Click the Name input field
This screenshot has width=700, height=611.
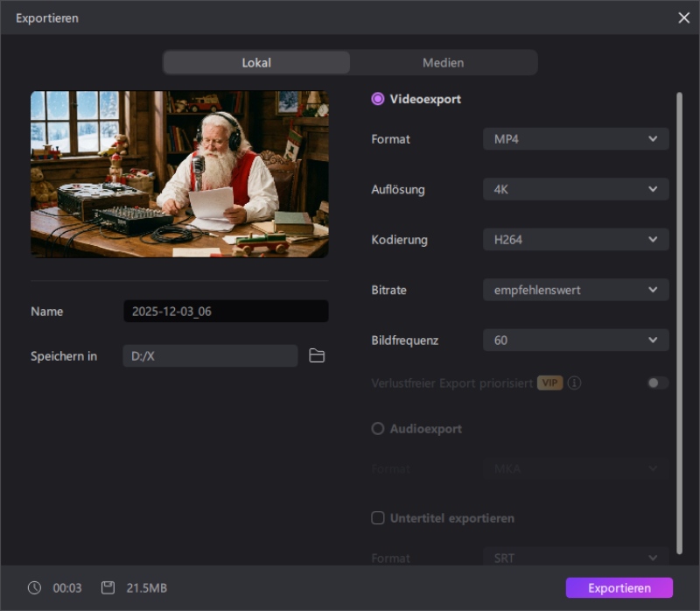coord(226,312)
